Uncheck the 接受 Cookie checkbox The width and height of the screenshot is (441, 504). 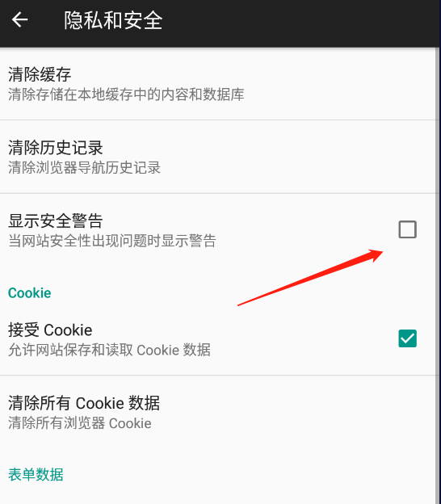(x=407, y=338)
